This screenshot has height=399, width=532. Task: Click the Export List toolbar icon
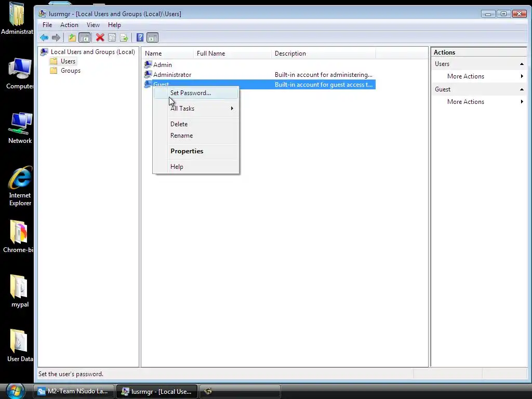124,37
